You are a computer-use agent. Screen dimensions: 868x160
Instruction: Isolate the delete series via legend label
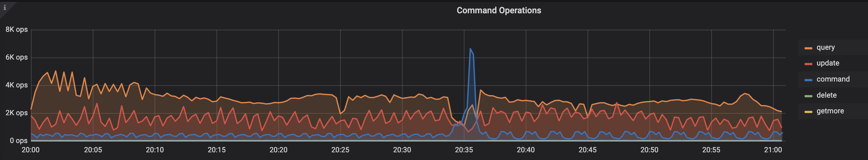coord(826,95)
